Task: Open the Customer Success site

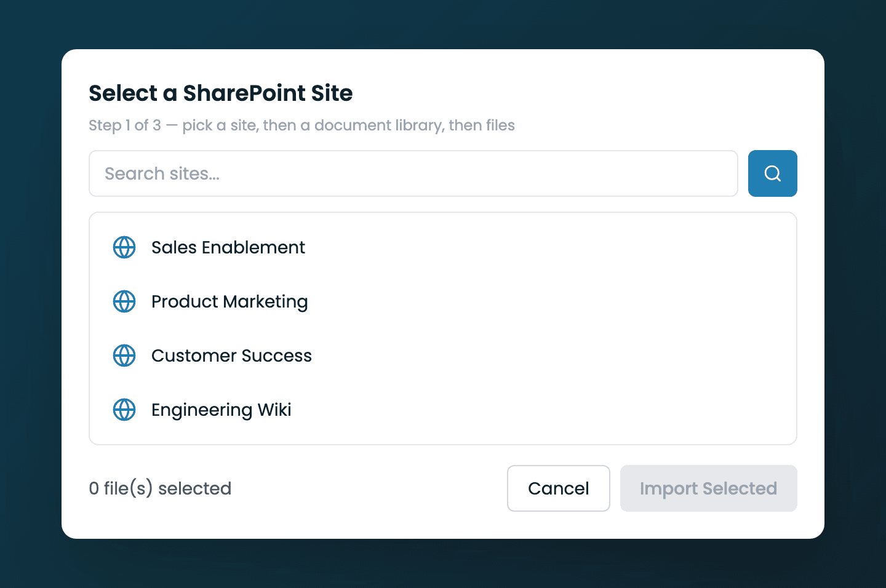Action: click(x=443, y=356)
